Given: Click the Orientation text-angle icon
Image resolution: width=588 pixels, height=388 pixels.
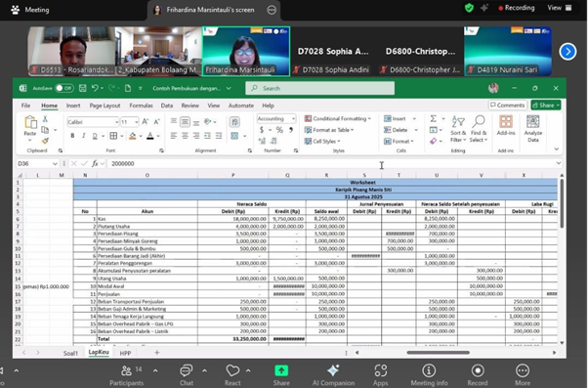Looking at the screenshot, I should [x=208, y=121].
